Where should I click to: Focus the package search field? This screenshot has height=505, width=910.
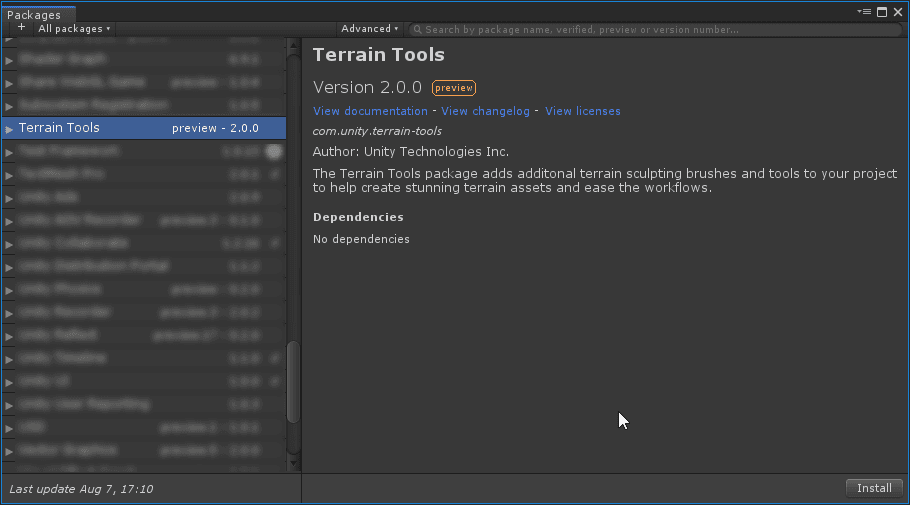(656, 30)
